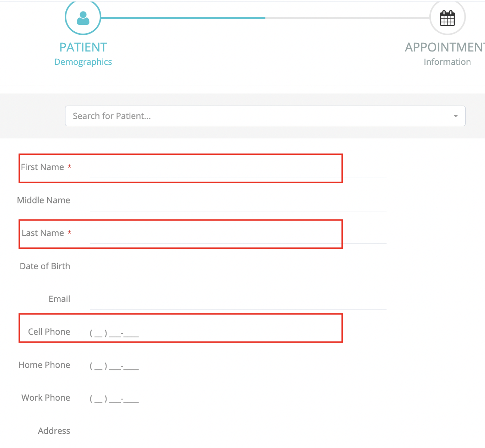Click the appointment calendar step icon

(x=447, y=18)
